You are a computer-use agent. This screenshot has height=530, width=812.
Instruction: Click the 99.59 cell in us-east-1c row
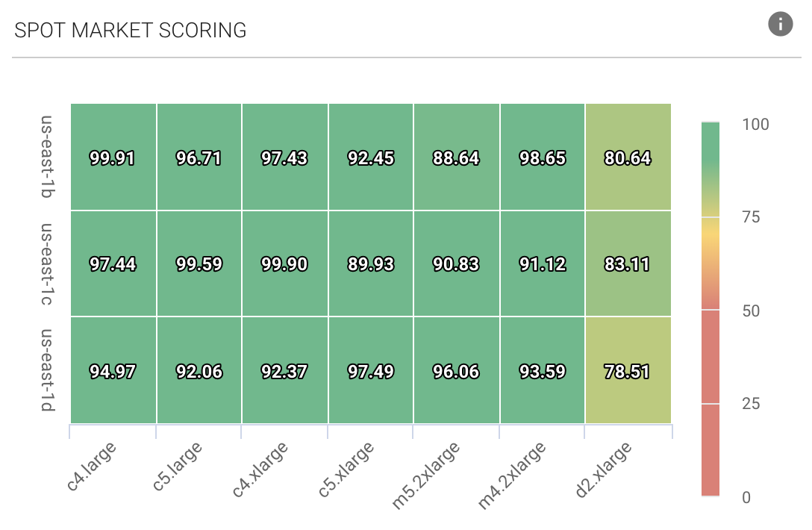pos(199,264)
